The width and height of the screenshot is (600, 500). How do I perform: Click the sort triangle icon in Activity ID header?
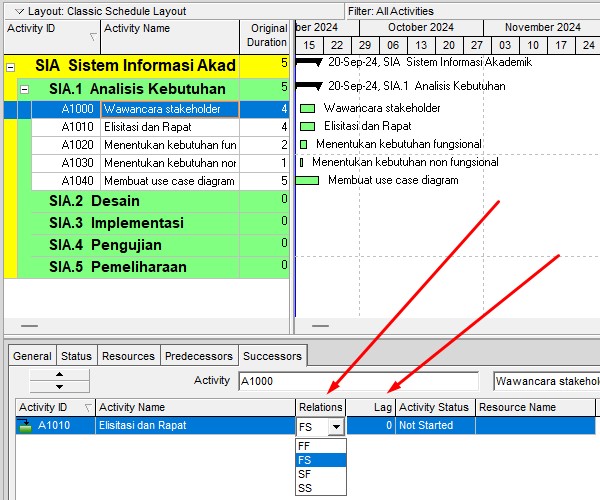click(92, 37)
